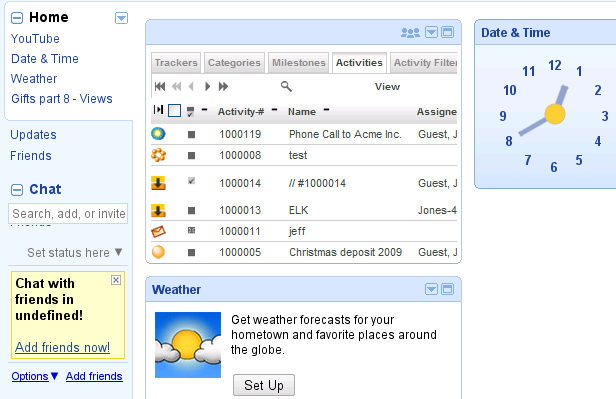Click the Add friends link

pyautogui.click(x=94, y=376)
